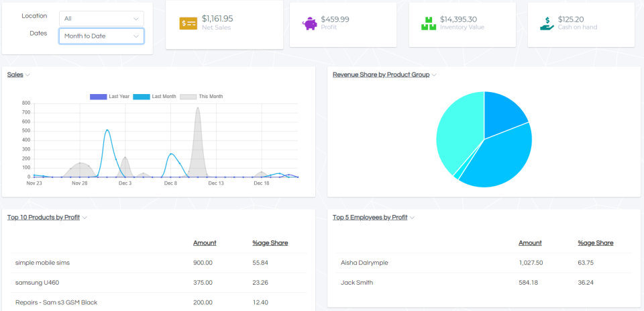The height and width of the screenshot is (311, 644).
Task: Click the Cash on hand icon
Action: (x=547, y=24)
